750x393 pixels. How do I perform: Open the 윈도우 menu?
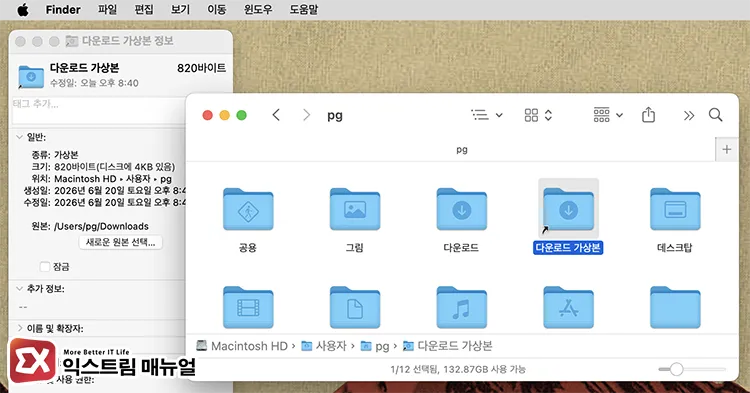(x=258, y=10)
